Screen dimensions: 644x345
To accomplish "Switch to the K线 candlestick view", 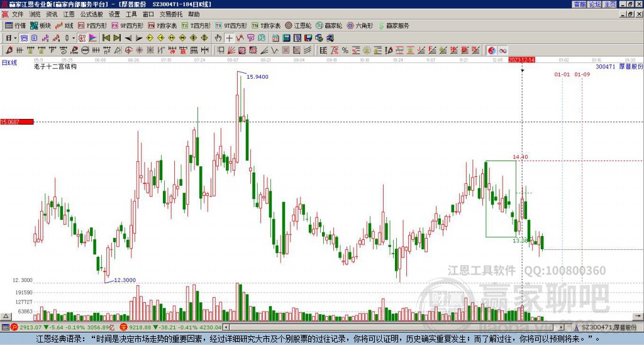I will pos(64,25).
